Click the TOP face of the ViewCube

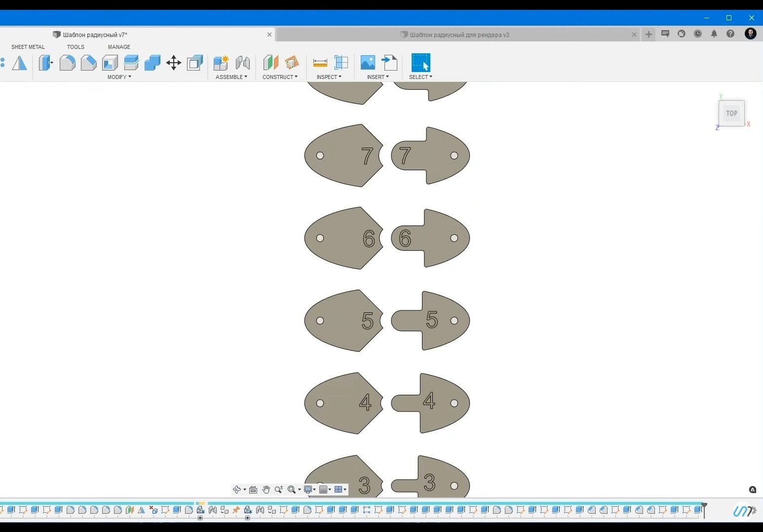coord(731,113)
